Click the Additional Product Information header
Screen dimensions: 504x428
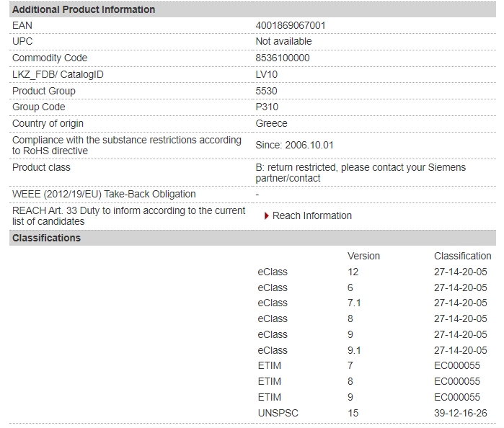pyautogui.click(x=84, y=9)
